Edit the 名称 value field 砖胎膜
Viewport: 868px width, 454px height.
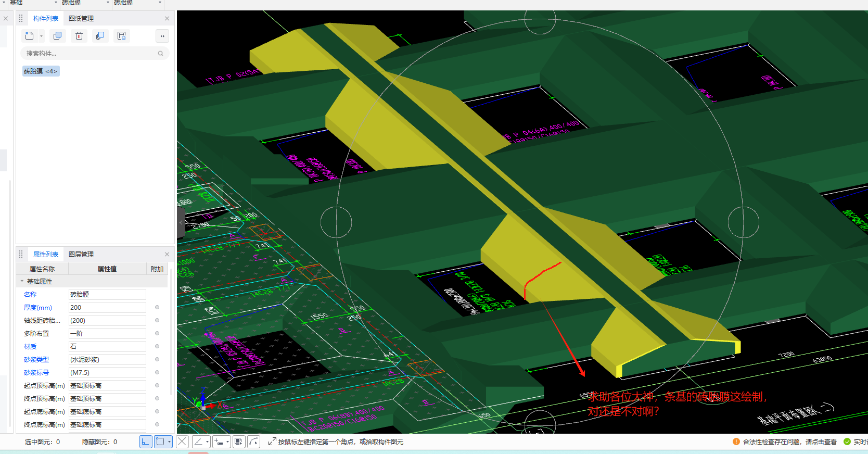tap(107, 295)
